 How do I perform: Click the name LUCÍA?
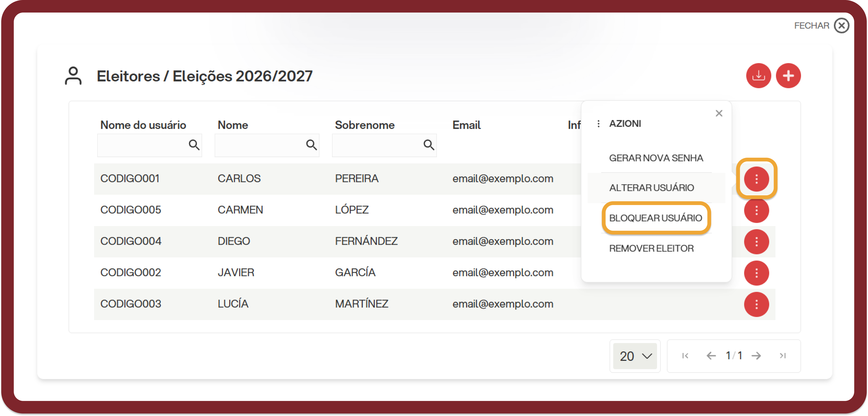tap(233, 303)
